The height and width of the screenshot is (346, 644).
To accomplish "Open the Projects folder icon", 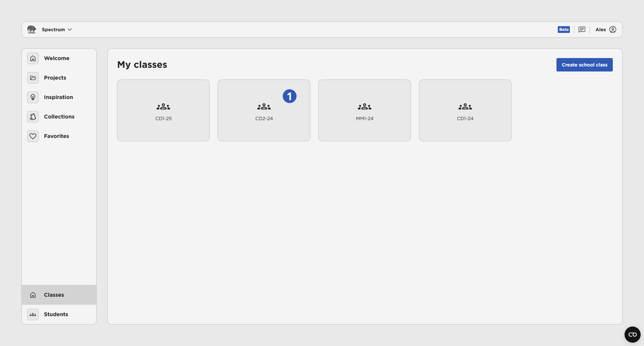I will (33, 78).
